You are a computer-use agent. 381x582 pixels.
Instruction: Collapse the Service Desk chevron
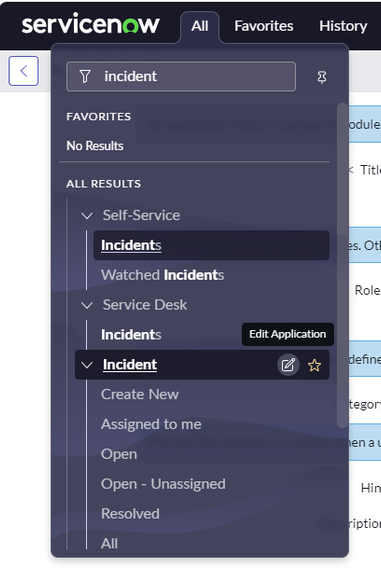pyautogui.click(x=87, y=305)
